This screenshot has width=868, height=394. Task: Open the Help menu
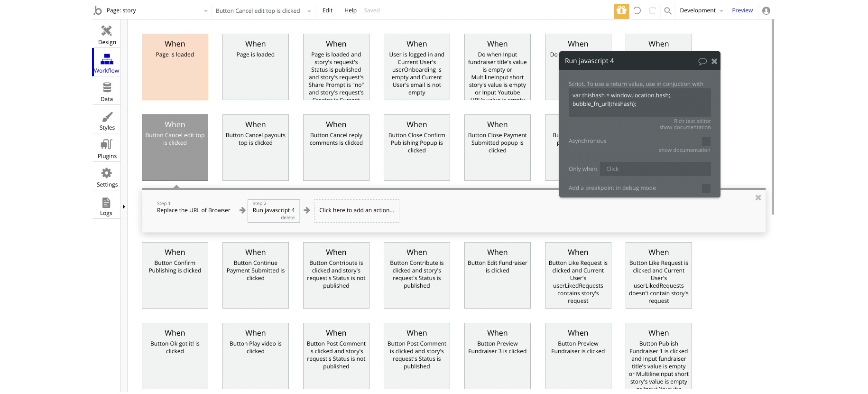(350, 10)
